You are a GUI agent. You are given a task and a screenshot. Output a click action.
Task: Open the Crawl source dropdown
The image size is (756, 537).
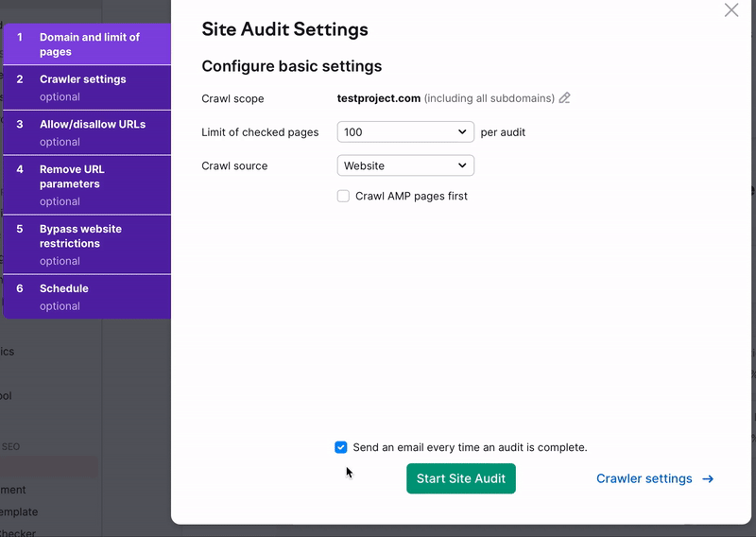coord(405,165)
